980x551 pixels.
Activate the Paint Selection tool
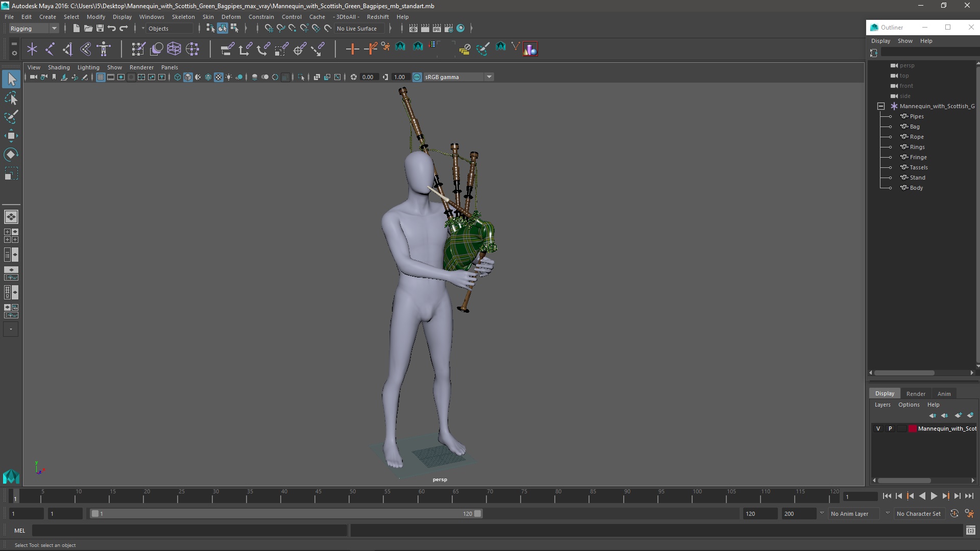pyautogui.click(x=11, y=117)
